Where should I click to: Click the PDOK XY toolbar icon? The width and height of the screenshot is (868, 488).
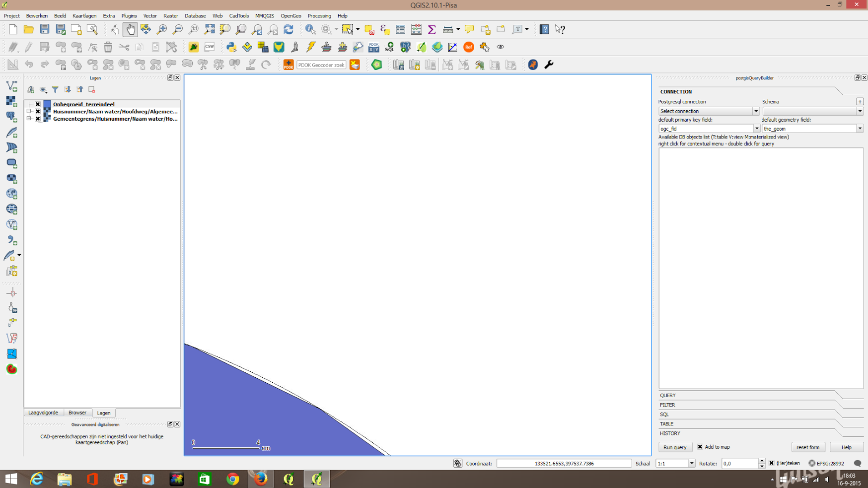(x=374, y=47)
